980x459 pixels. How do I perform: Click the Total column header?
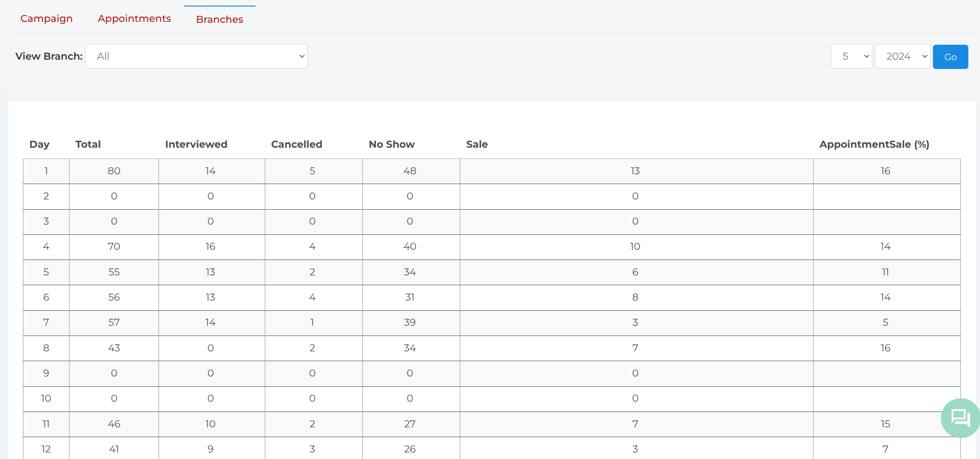[88, 144]
